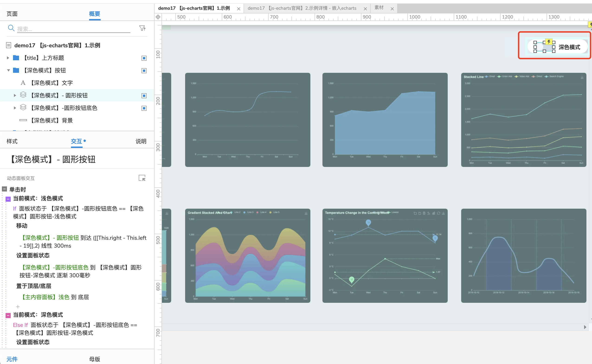Click rectangle icon of 【深色模式】背景 row
Image resolution: width=592 pixels, height=364 pixels.
click(x=23, y=120)
